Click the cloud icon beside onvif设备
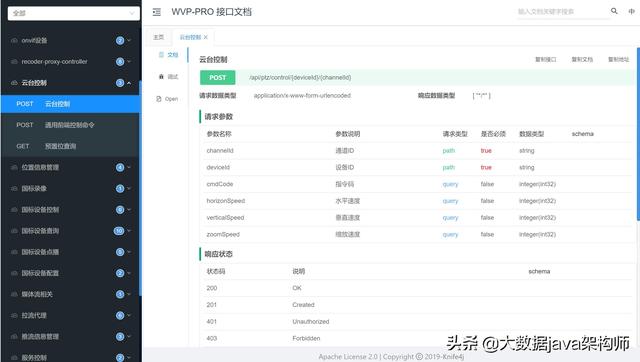Image resolution: width=640 pixels, height=362 pixels. coord(14,40)
